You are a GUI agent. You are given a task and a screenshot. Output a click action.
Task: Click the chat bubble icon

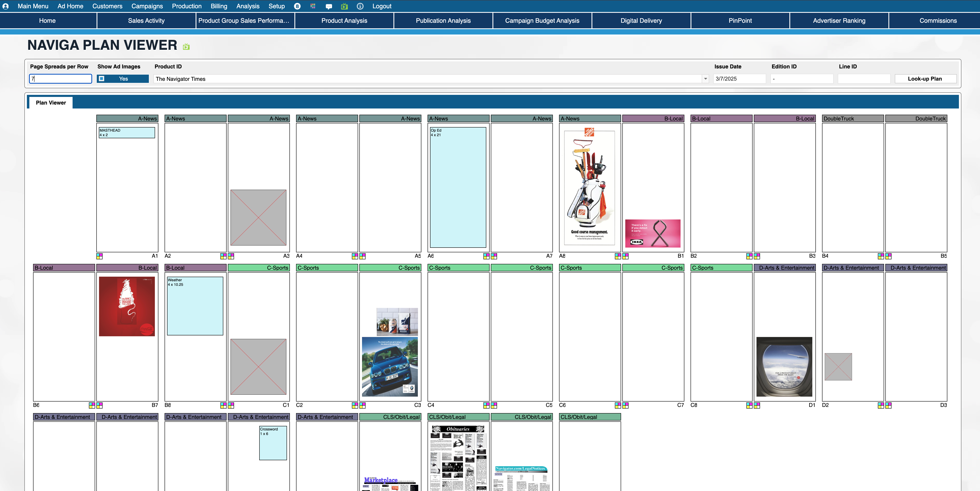pyautogui.click(x=329, y=6)
